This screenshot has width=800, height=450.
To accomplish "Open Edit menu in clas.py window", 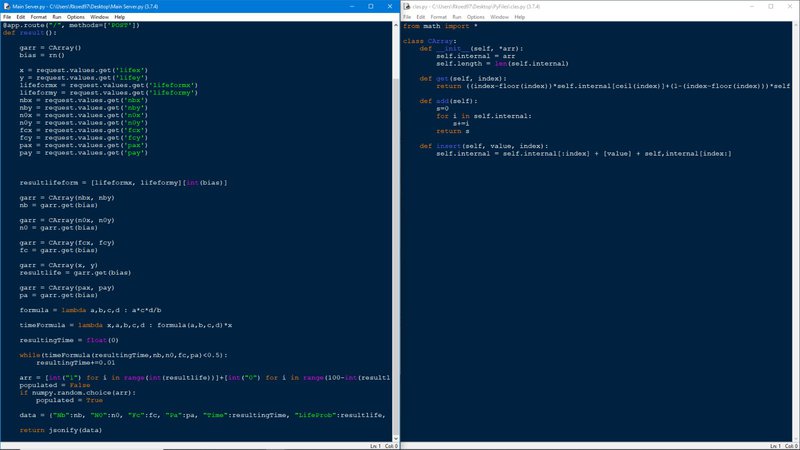I will click(420, 17).
